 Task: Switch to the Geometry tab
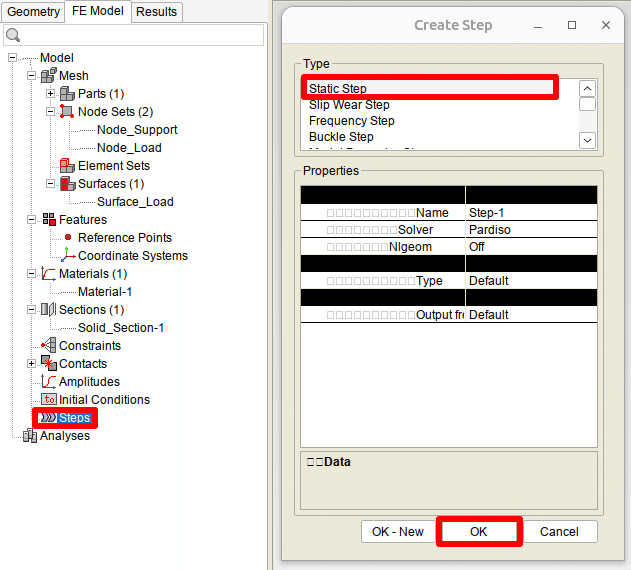tap(33, 12)
